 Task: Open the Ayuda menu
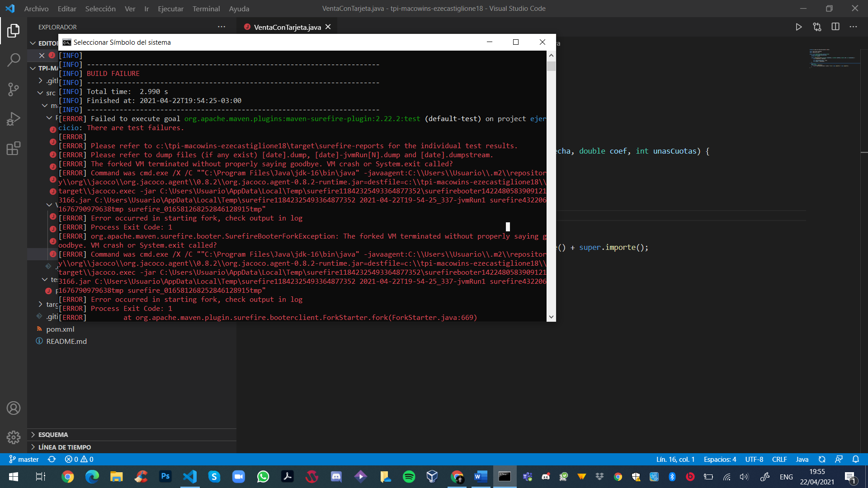click(x=239, y=9)
